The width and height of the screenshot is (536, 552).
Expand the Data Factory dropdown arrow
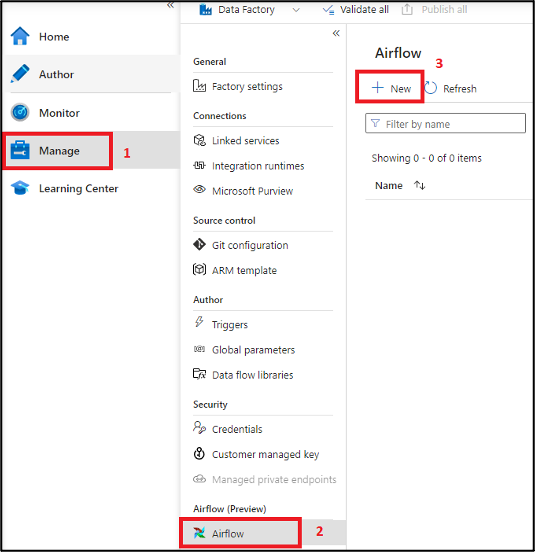point(296,10)
